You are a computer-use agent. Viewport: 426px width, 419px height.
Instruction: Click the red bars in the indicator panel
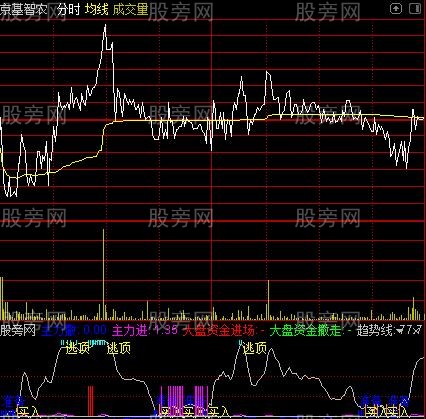(91, 401)
